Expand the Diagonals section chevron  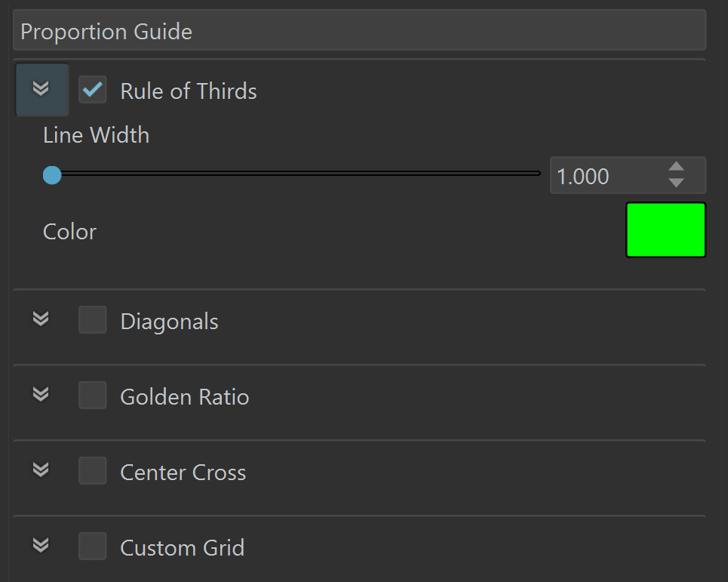click(41, 319)
